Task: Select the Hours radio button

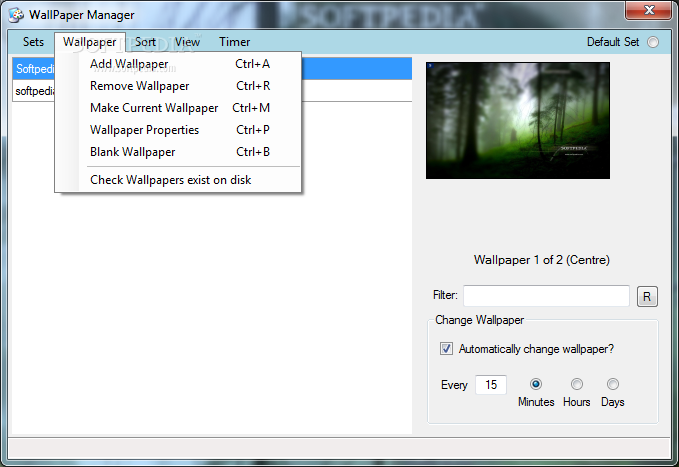Action: [x=577, y=384]
